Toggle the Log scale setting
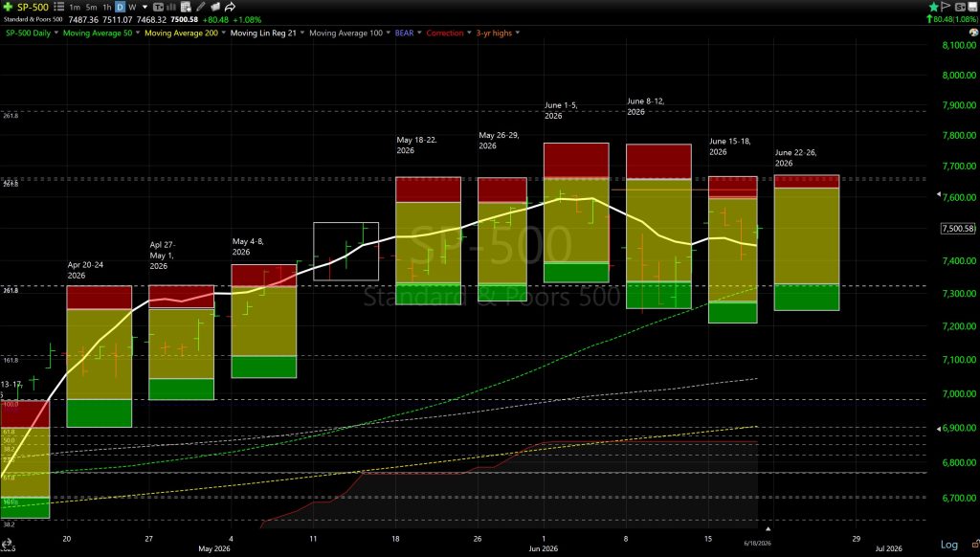 (x=949, y=545)
